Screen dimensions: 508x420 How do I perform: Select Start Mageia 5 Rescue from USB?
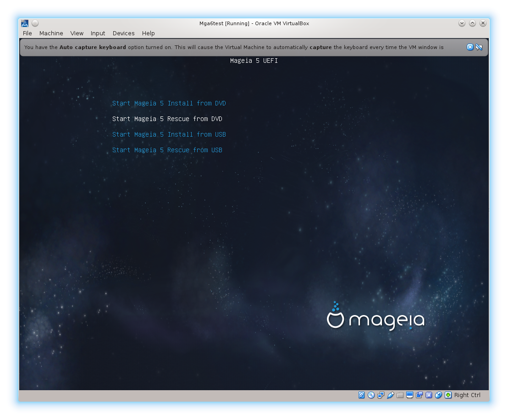pos(167,150)
